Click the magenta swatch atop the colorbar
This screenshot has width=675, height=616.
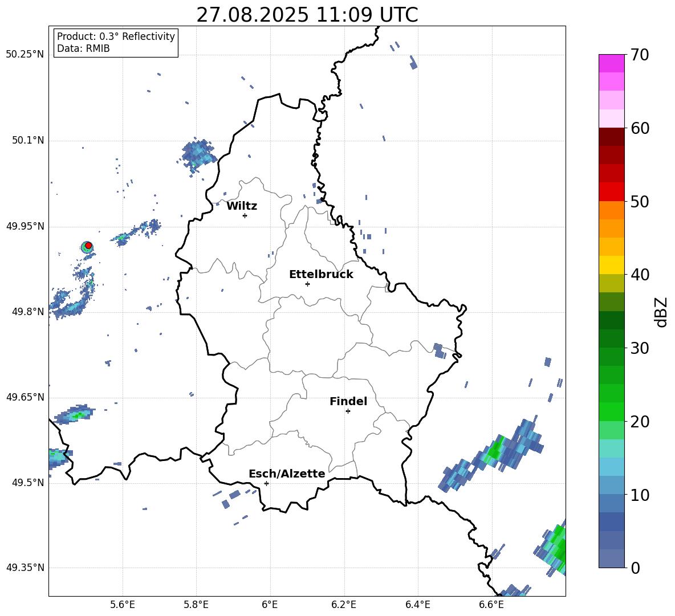pyautogui.click(x=611, y=63)
